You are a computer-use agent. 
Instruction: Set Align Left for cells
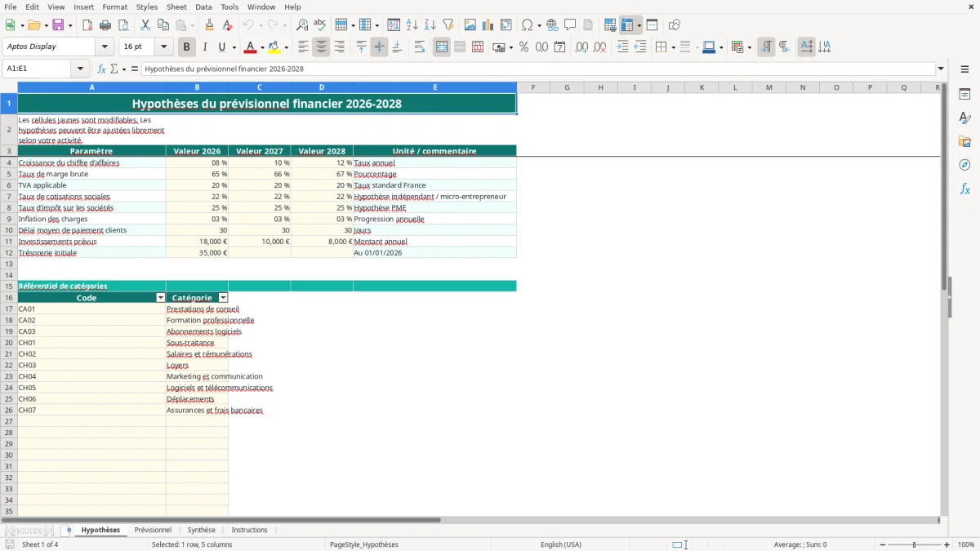[x=303, y=47]
